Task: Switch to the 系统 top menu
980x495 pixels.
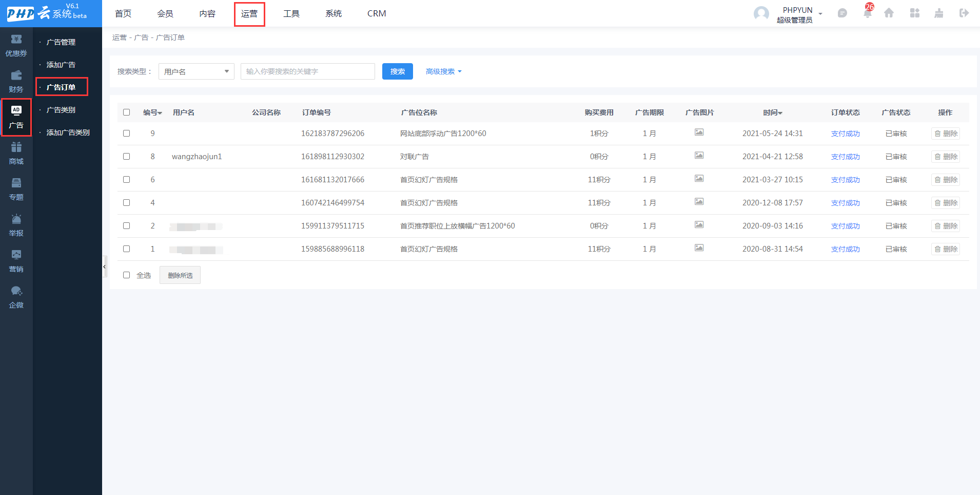Action: [334, 13]
